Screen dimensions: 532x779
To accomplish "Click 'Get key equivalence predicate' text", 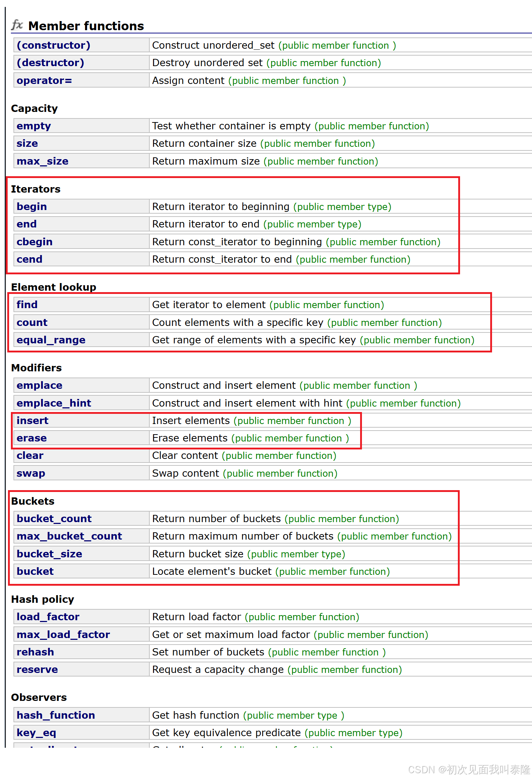I will (x=226, y=732).
